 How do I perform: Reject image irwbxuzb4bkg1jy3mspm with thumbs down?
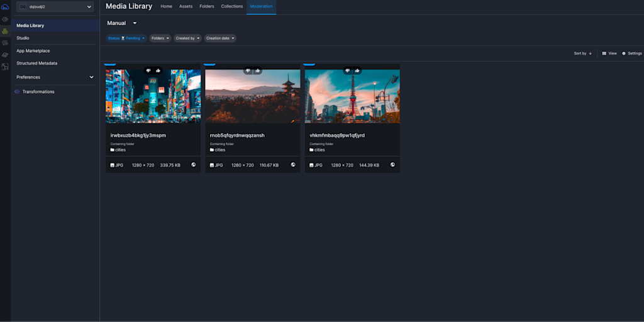[148, 70]
